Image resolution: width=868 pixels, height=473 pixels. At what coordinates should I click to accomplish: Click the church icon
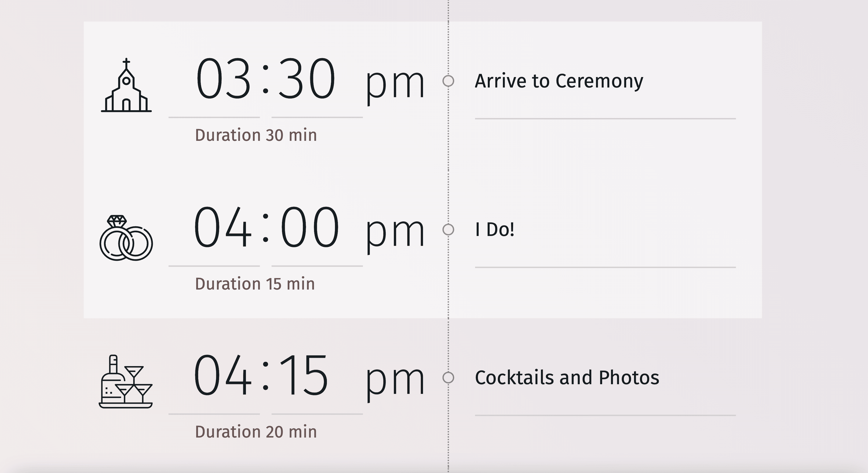tap(126, 85)
